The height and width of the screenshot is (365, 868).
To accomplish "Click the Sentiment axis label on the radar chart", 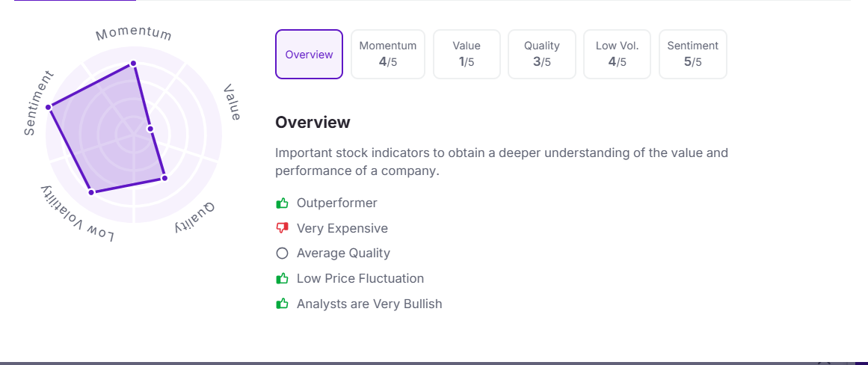I will pos(39,103).
